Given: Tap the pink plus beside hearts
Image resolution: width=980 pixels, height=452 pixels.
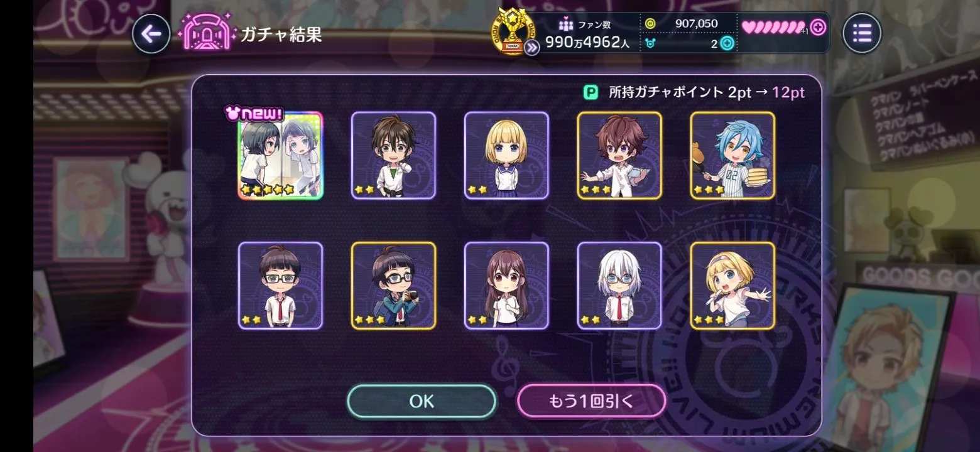Looking at the screenshot, I should click(817, 28).
